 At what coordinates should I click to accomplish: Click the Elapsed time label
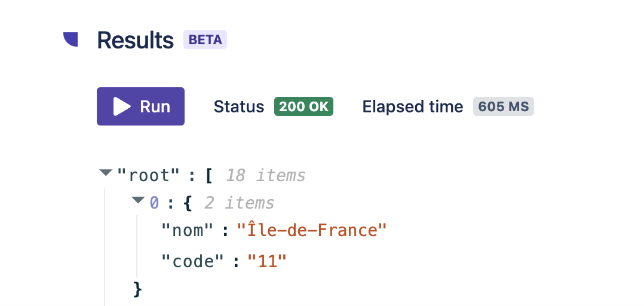(412, 106)
